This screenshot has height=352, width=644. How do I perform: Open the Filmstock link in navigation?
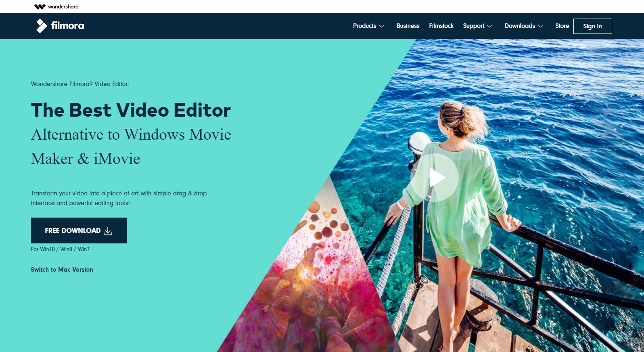point(441,26)
